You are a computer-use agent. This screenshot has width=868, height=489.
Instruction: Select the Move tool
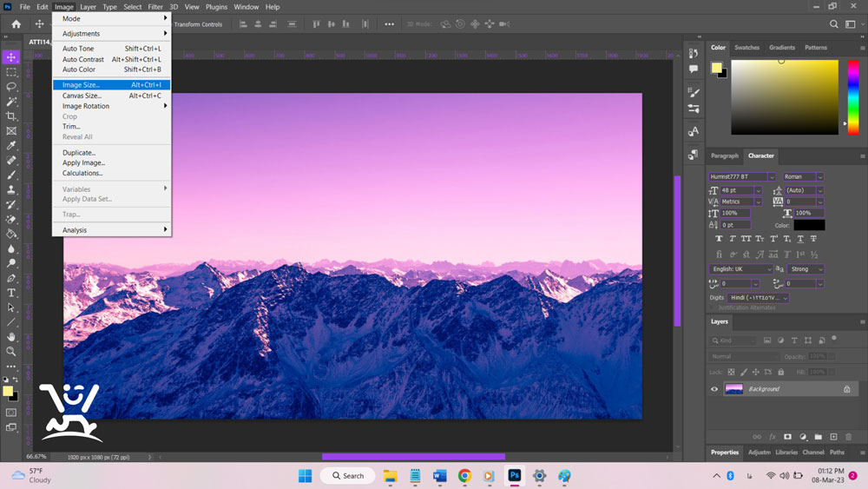(11, 57)
